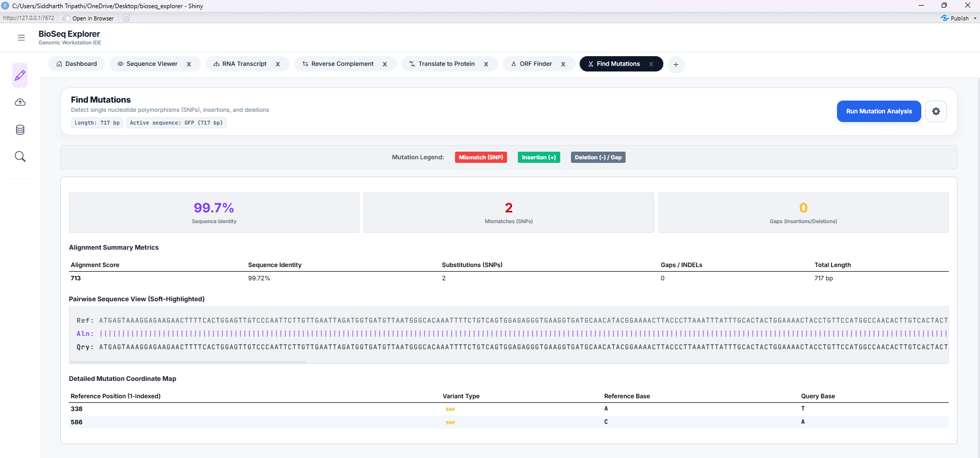Expand the Publish dropdown arrow

[975, 18]
